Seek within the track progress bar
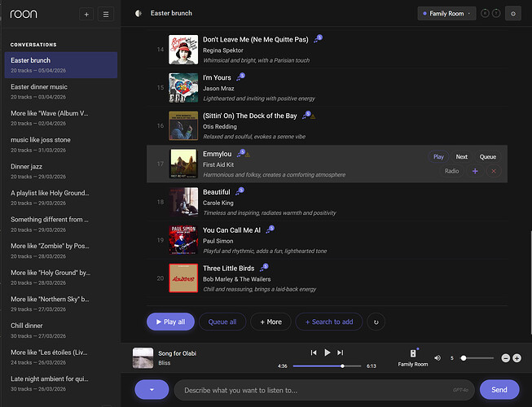Screen dimensions: 532x407 (x=327, y=366)
